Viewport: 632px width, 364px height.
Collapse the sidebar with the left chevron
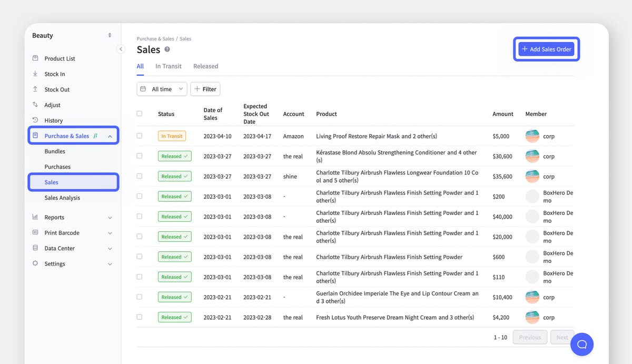[121, 48]
